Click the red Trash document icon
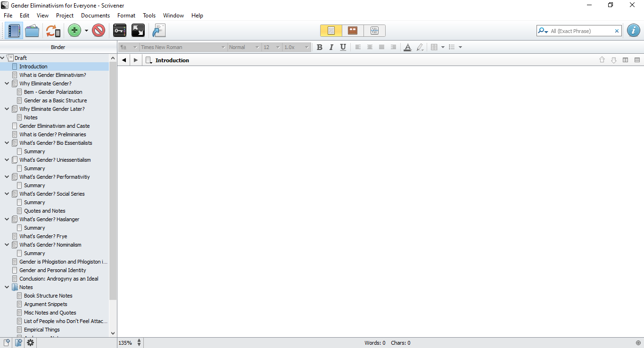 tap(99, 31)
